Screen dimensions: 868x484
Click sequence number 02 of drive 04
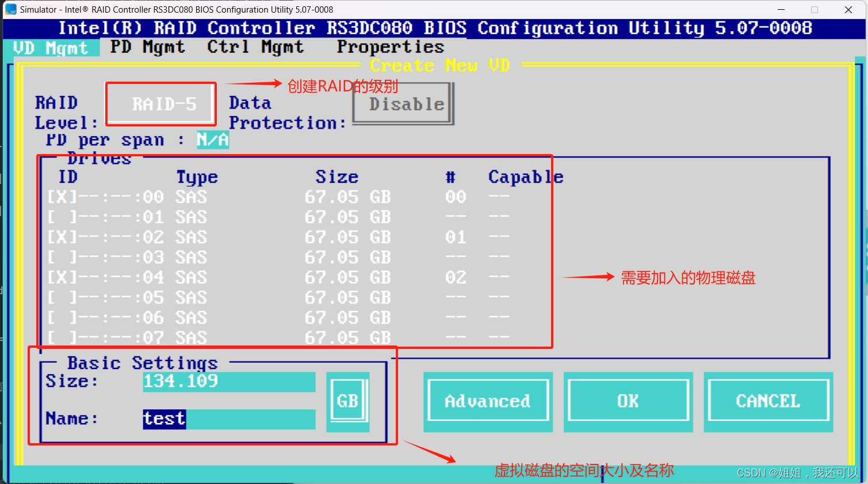pyautogui.click(x=456, y=278)
